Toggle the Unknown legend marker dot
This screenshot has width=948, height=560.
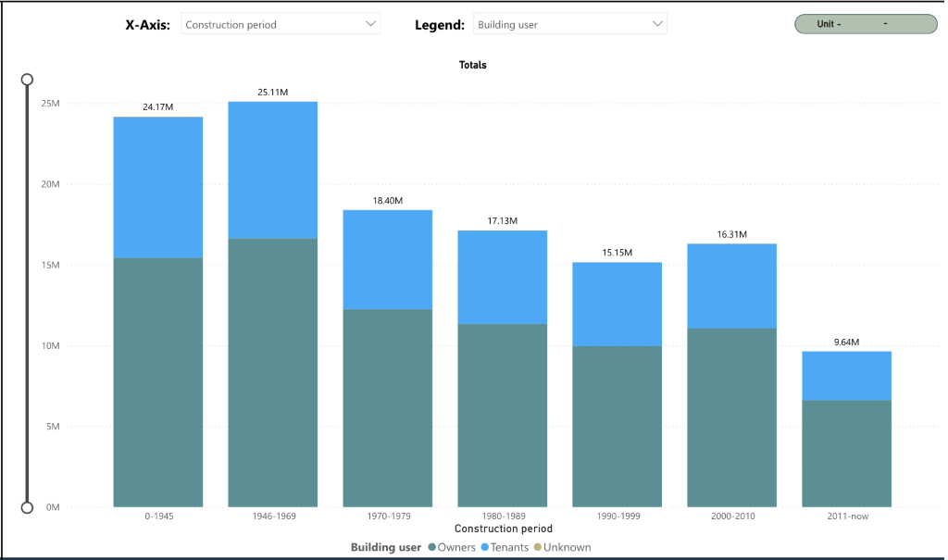tap(537, 548)
